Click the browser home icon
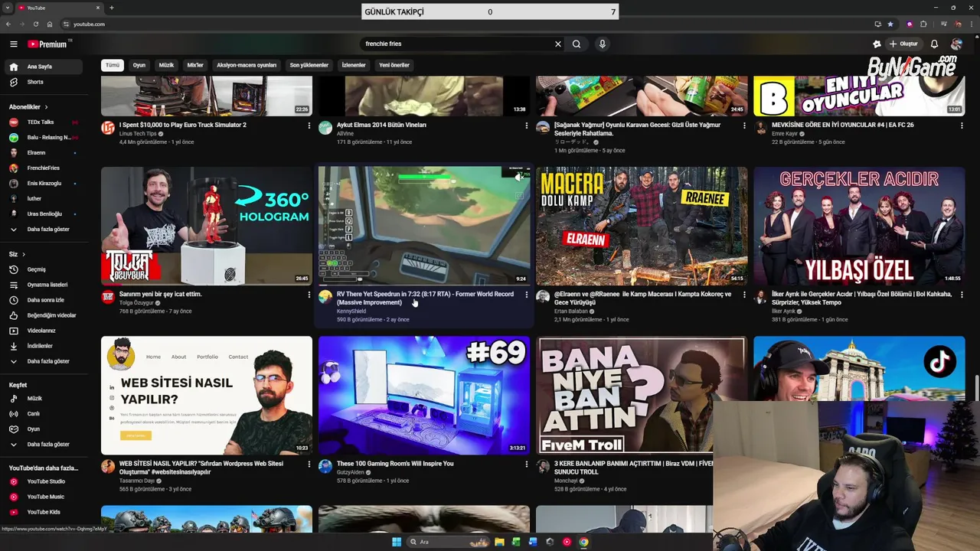980x551 pixels. [50, 24]
